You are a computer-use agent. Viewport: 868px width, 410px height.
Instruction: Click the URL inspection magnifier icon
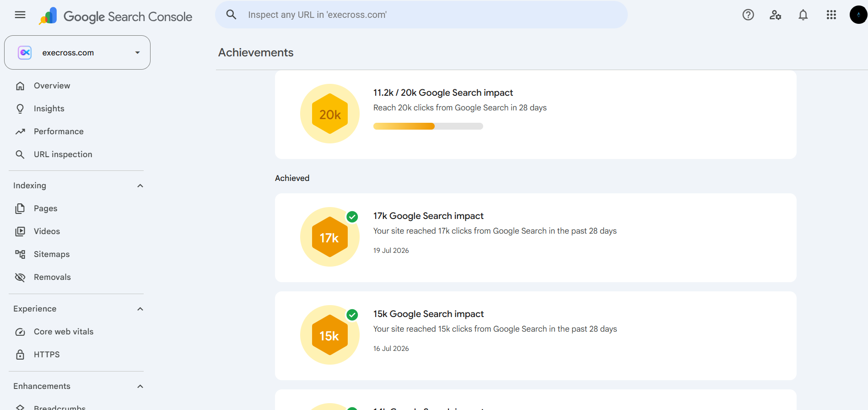pos(20,154)
